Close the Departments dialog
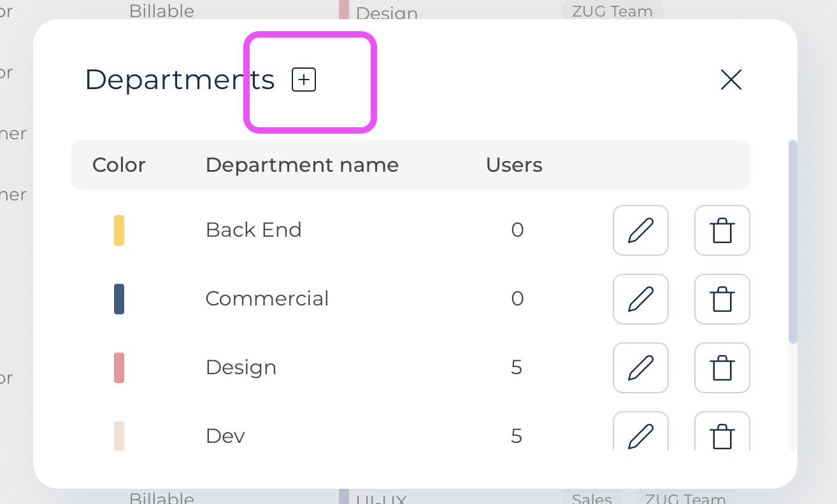Screen dimensions: 837x504 point(731,80)
